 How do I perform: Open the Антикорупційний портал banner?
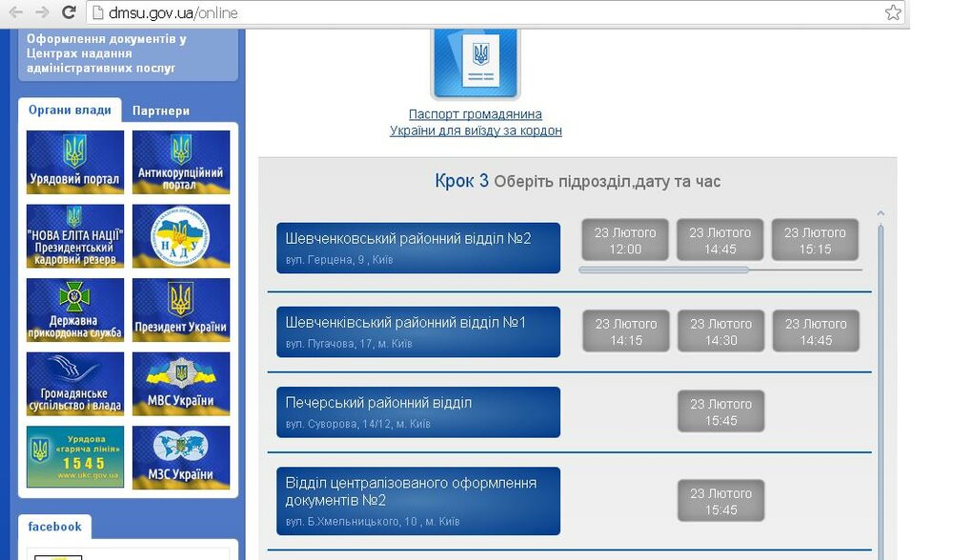coord(181,162)
